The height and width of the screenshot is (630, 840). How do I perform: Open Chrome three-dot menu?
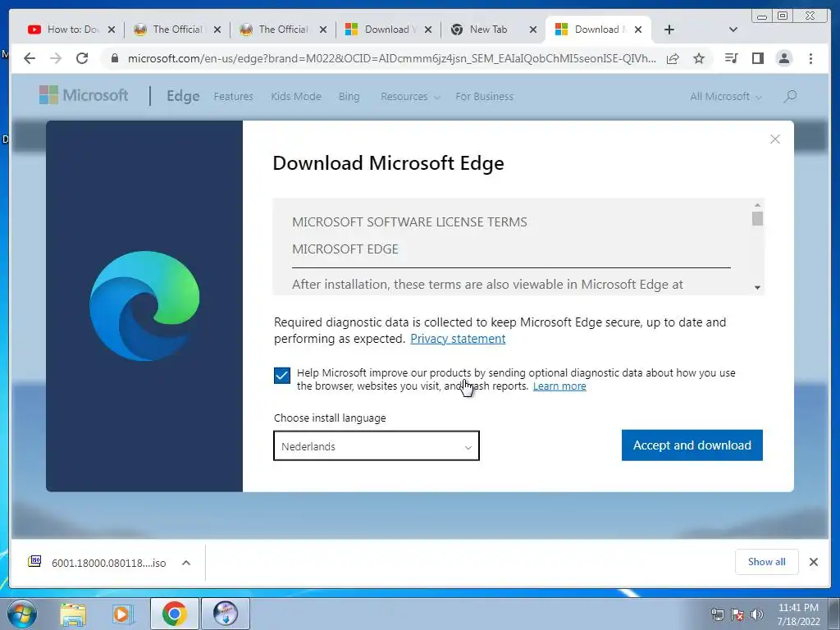(x=810, y=58)
